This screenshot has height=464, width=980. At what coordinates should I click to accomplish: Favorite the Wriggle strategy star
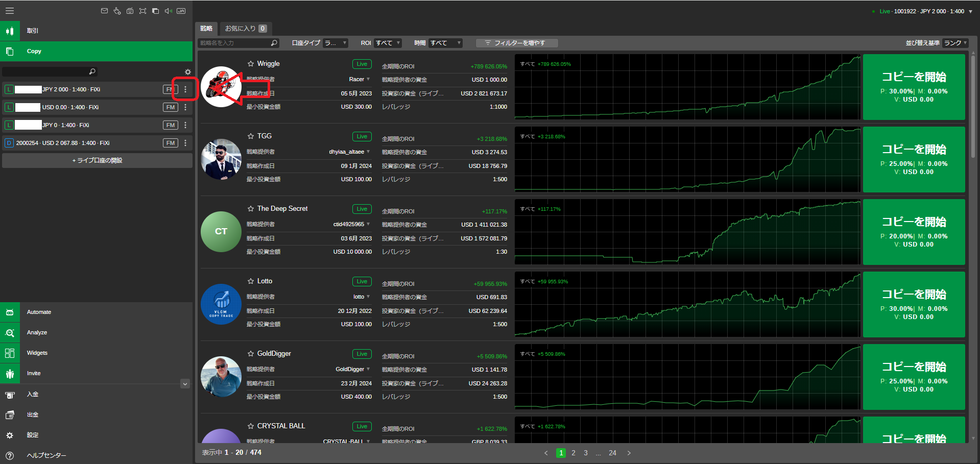(x=251, y=64)
